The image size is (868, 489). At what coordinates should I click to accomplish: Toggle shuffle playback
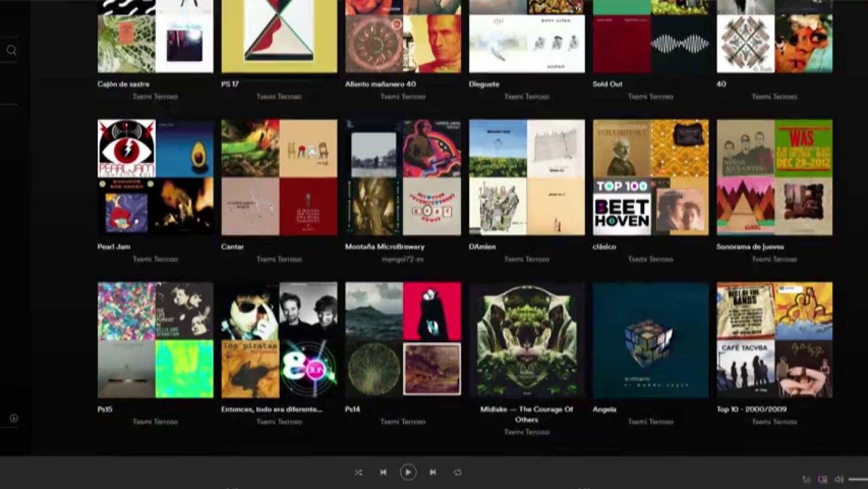tap(358, 472)
